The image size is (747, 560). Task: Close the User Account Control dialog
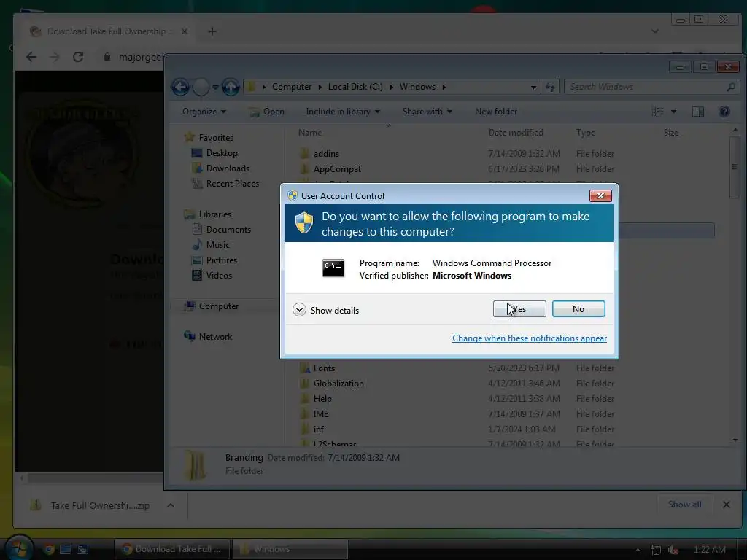click(600, 195)
